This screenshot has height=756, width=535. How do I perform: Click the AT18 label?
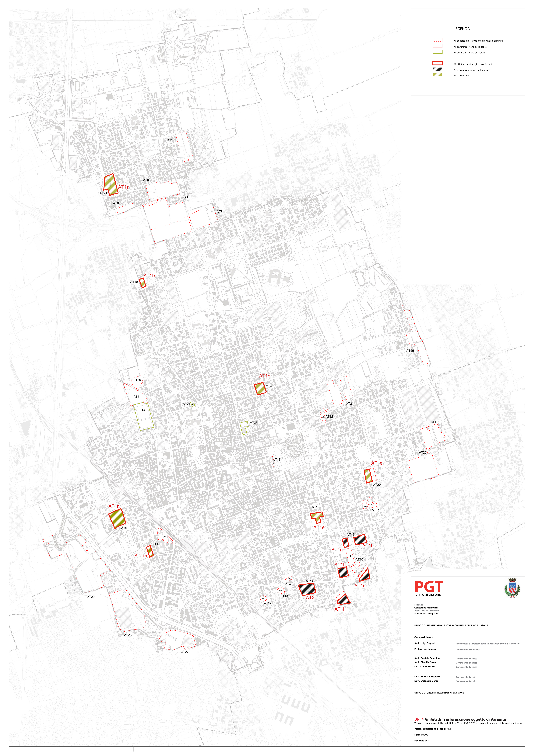[x=276, y=460]
